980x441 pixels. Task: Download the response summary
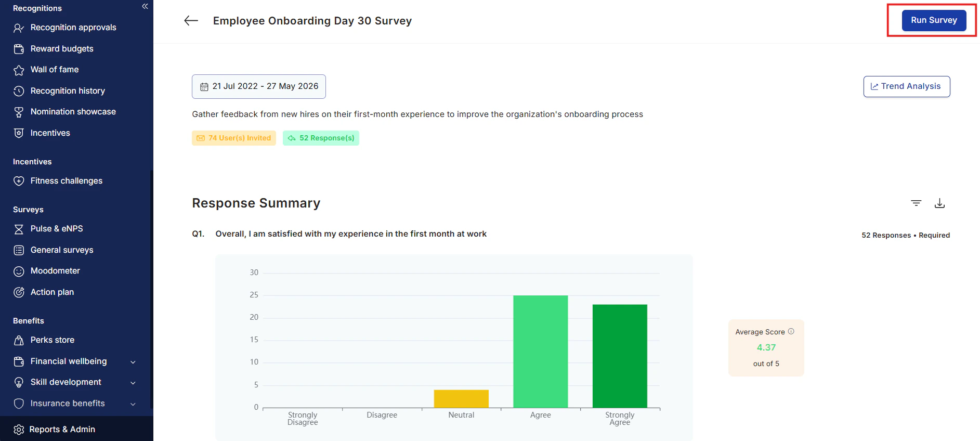click(x=939, y=203)
